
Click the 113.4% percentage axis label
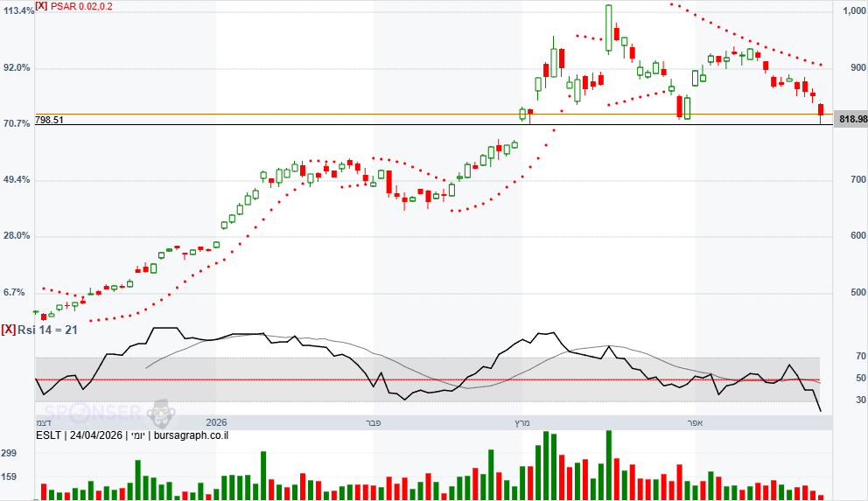coord(17,11)
